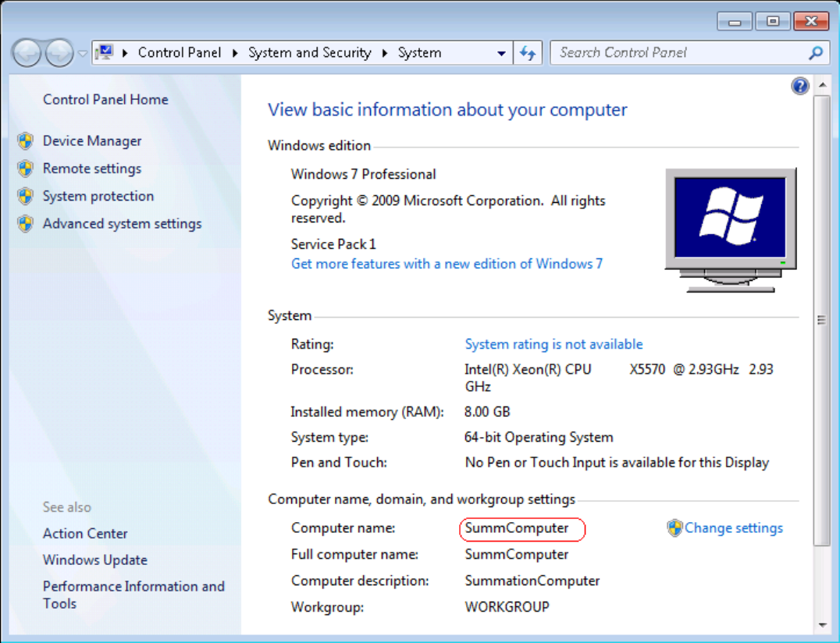Expand arrow after Control Panel breadcrumb

tap(235, 53)
